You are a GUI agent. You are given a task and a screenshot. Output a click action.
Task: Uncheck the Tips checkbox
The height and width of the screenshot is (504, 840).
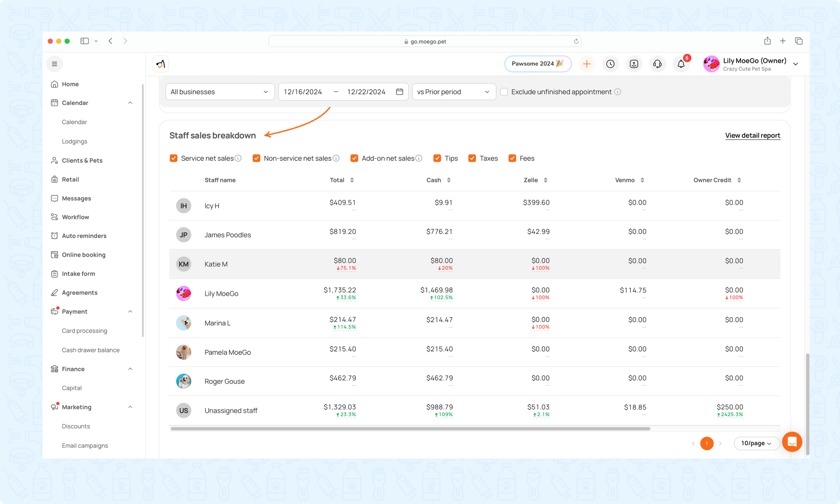pos(437,158)
